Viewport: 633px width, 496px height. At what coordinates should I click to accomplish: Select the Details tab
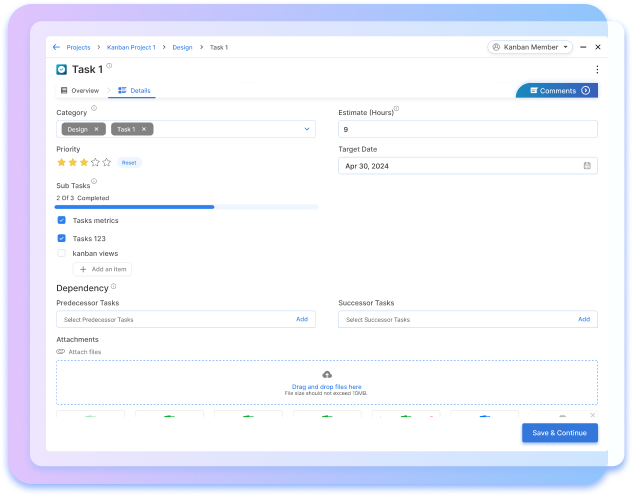[135, 91]
